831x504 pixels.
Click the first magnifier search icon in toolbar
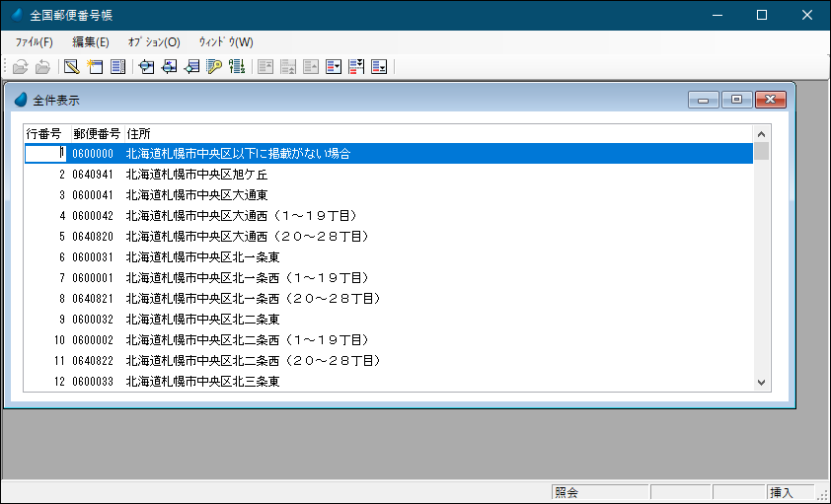point(147,67)
